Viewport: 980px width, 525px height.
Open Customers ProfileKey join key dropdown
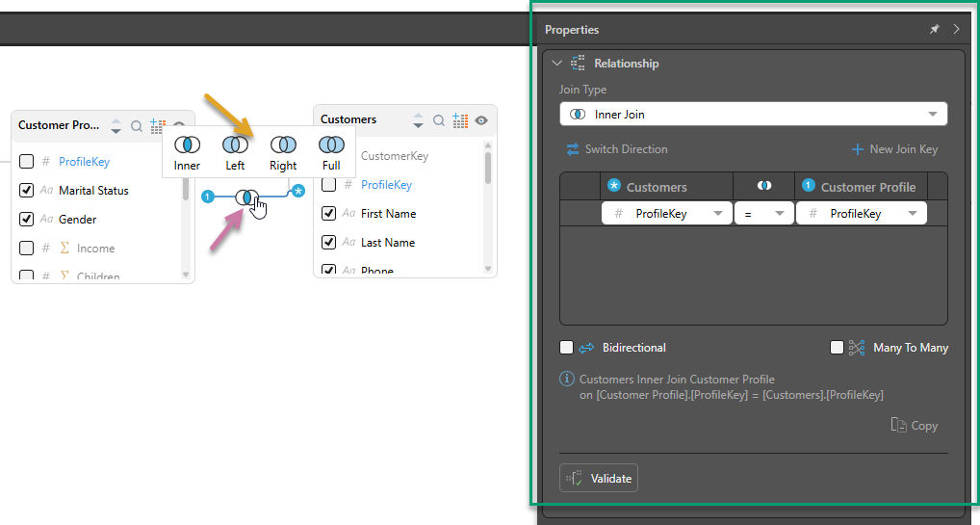click(x=666, y=214)
